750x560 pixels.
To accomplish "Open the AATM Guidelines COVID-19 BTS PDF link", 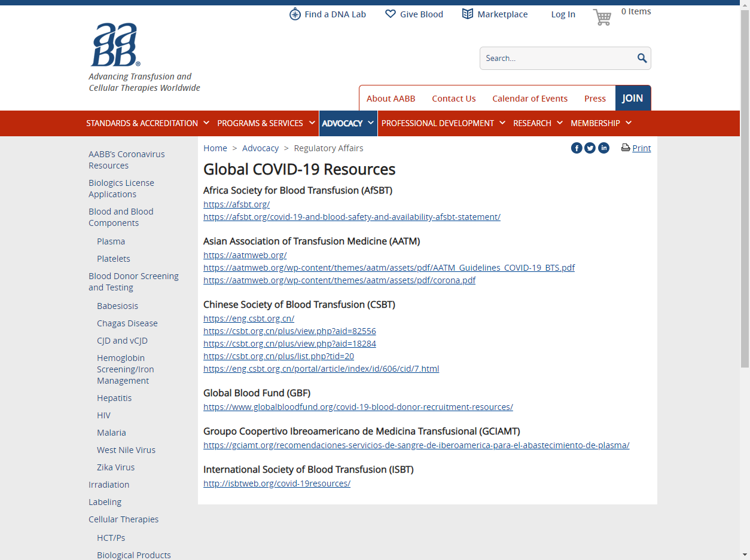I will click(389, 268).
